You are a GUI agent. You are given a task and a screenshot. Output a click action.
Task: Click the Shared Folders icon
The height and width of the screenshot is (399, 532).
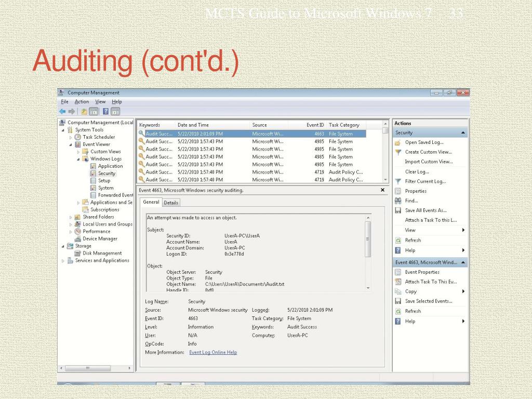point(78,217)
